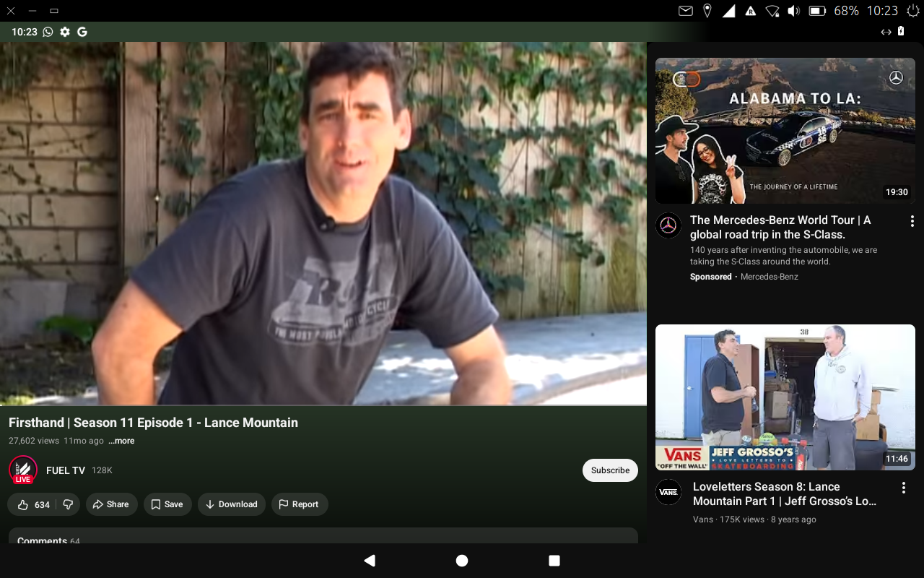Viewport: 924px width, 578px height.
Task: Open the Vans channel logo icon
Action: (x=668, y=492)
